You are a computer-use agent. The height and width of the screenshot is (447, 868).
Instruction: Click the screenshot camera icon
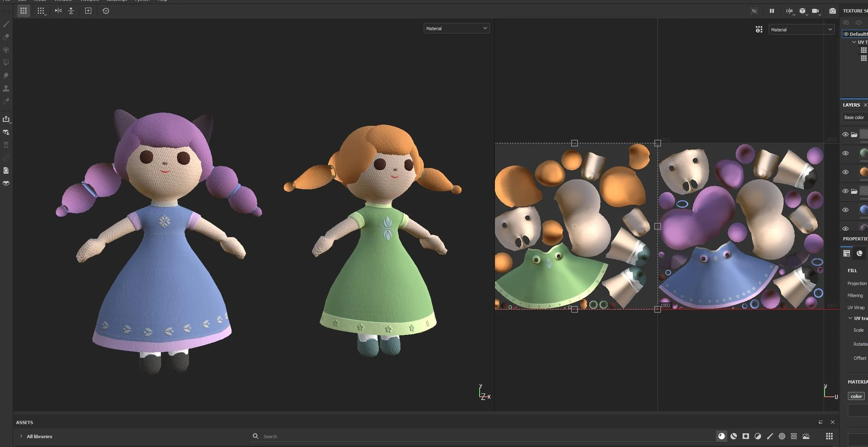point(832,11)
